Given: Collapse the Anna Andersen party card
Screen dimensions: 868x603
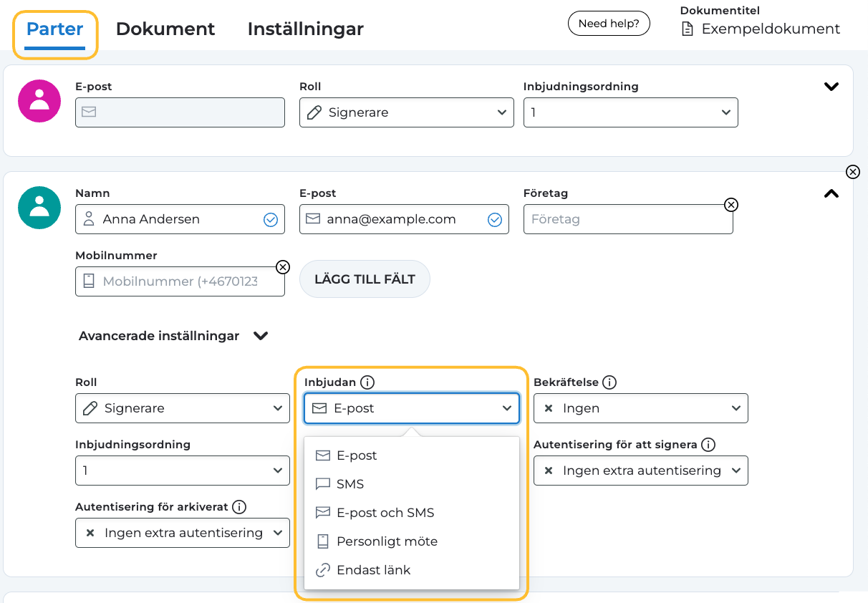Looking at the screenshot, I should pyautogui.click(x=831, y=193).
